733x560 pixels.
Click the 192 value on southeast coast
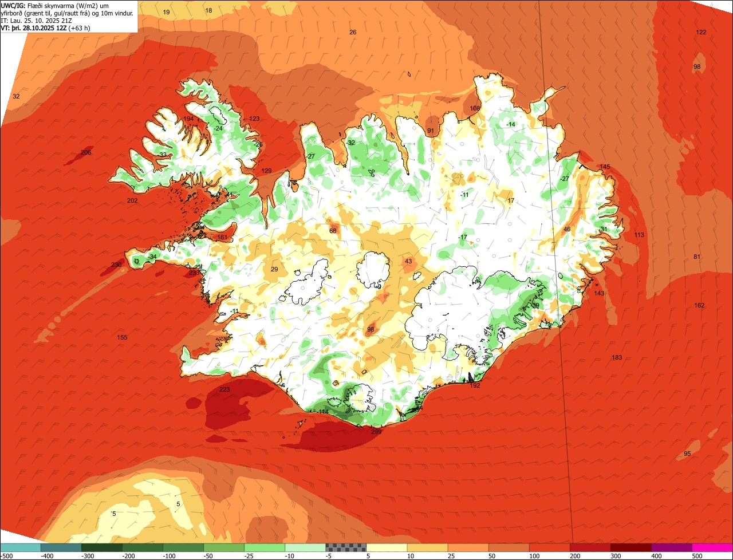point(475,385)
